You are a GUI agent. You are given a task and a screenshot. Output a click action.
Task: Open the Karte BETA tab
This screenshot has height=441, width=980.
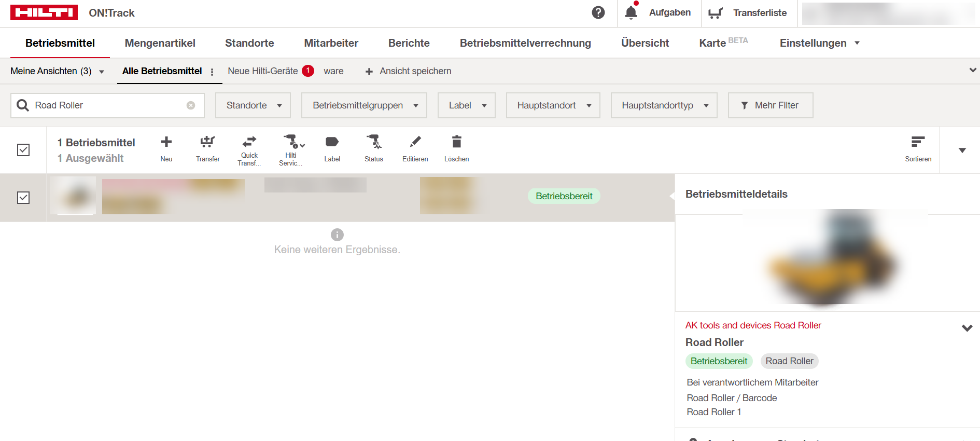723,43
